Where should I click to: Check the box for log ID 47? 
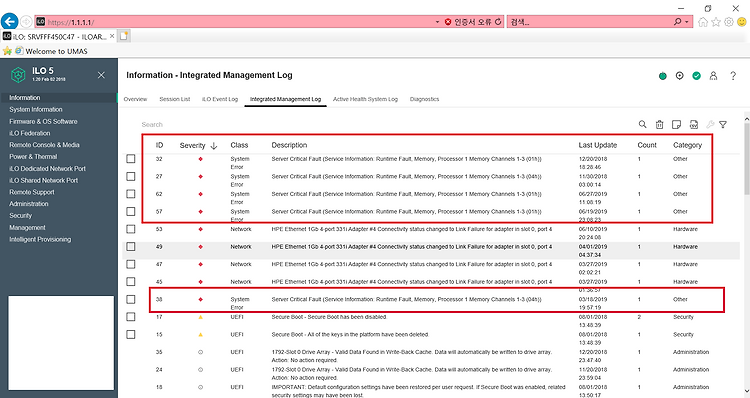coord(131,264)
